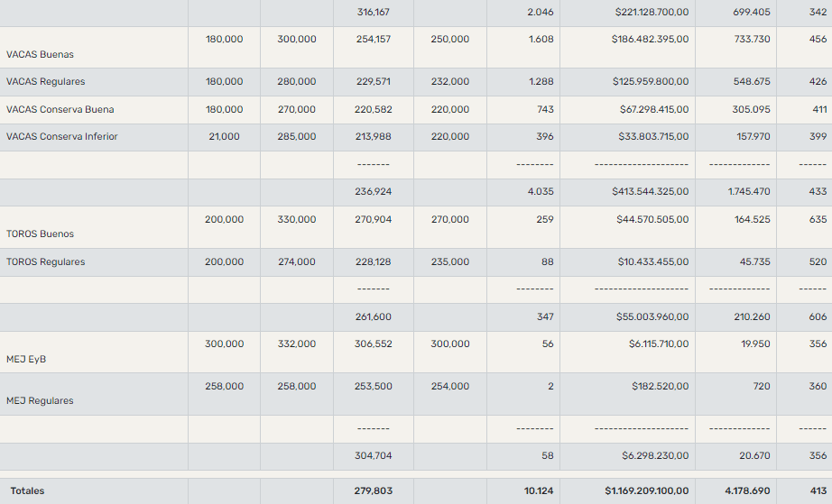Select the VACAS Regulares row label
This screenshot has width=832, height=504.
46,82
